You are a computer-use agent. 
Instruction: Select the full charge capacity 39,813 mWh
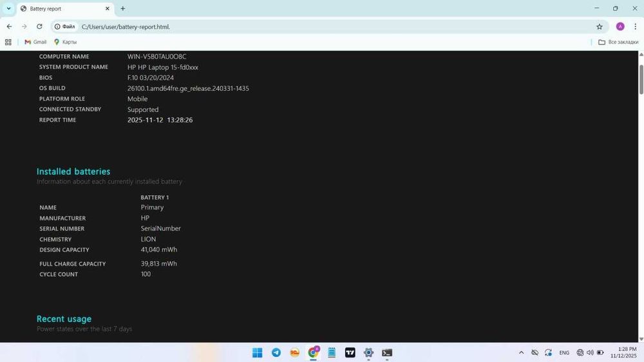[159, 263]
